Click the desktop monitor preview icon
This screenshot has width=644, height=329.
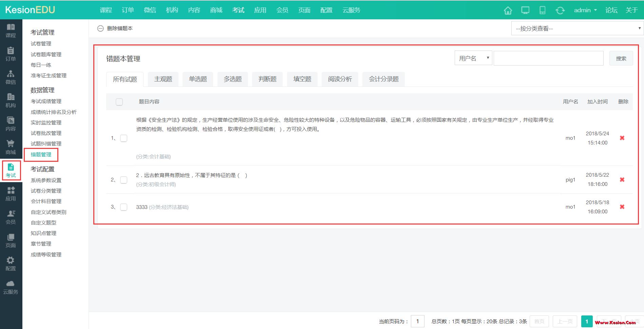[525, 11]
